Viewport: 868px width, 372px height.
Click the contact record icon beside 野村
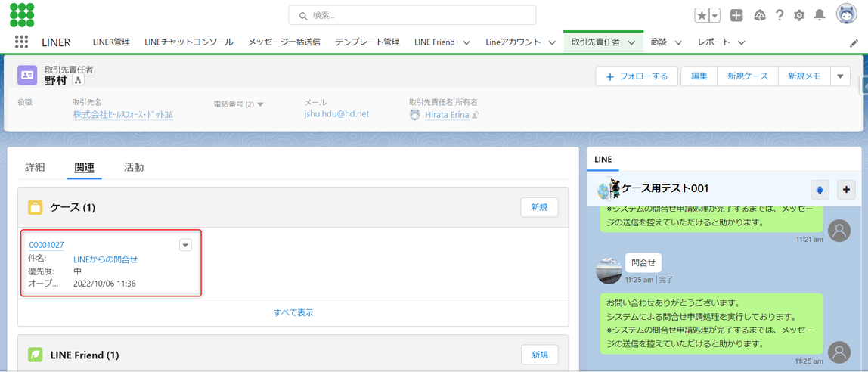click(x=27, y=76)
